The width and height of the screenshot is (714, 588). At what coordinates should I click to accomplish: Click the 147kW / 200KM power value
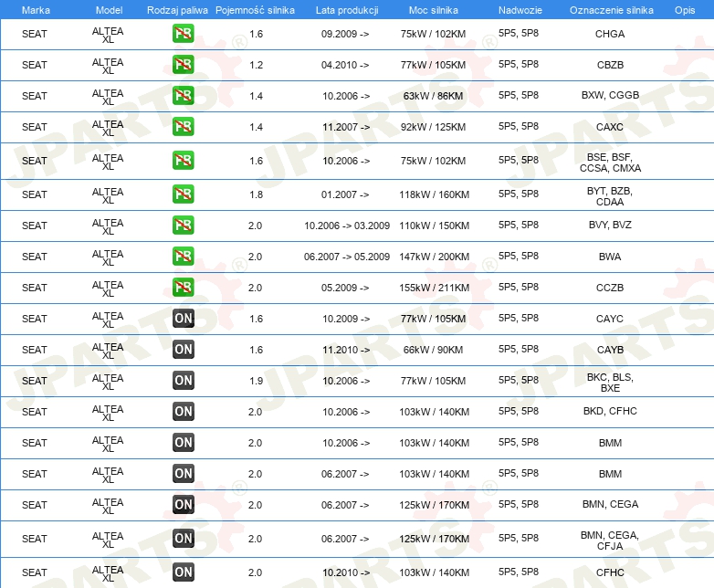(x=434, y=257)
